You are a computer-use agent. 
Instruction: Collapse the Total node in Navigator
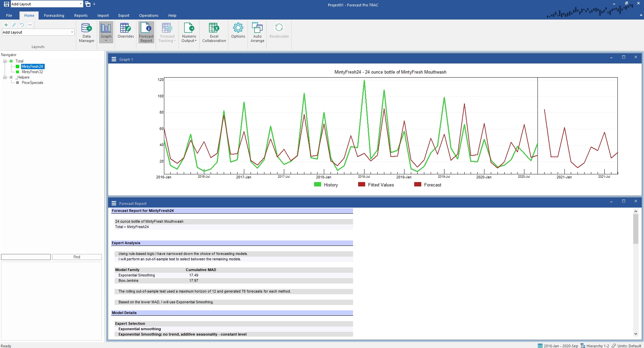(5, 61)
